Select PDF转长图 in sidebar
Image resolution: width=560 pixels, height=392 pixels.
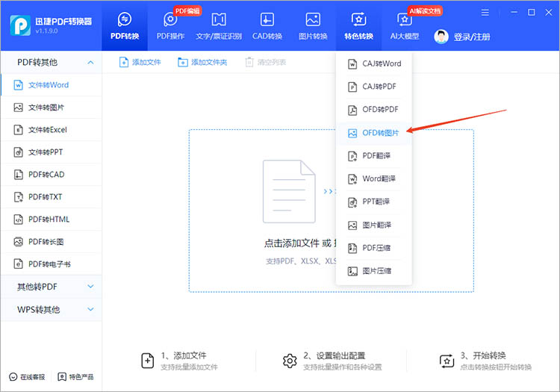(51, 242)
